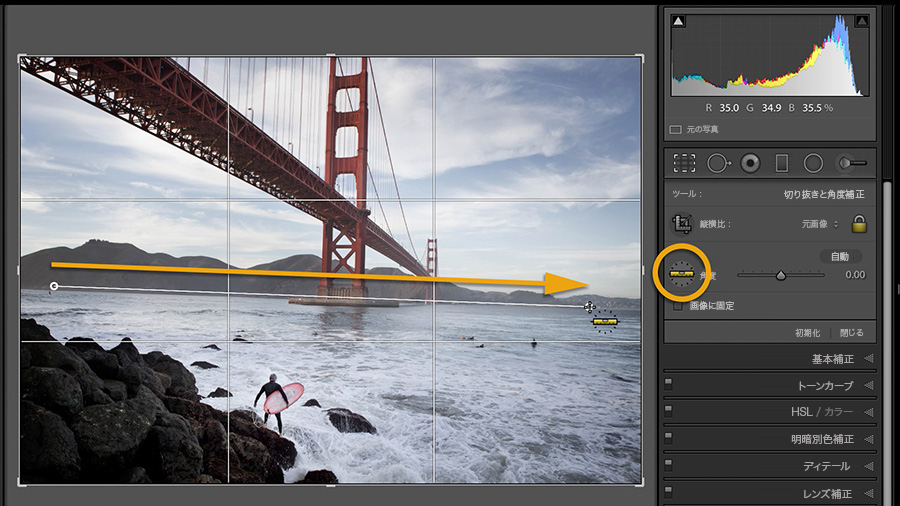Expand the 明暗別色補正 panel triangle

[x=868, y=439]
